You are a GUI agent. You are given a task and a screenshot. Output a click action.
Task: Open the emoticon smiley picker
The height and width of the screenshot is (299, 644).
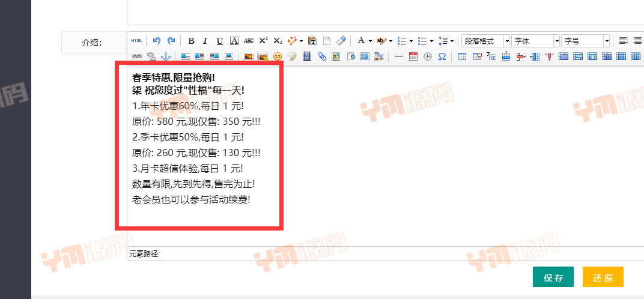[278, 56]
